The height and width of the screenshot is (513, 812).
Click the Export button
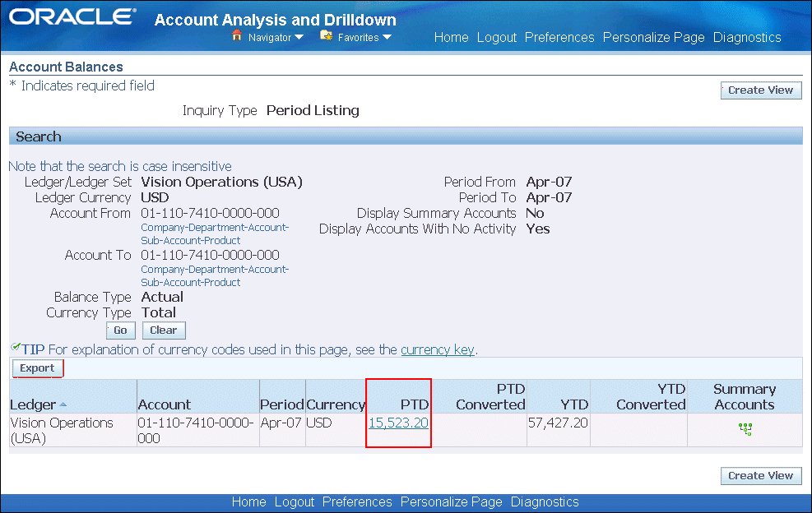pos(37,368)
